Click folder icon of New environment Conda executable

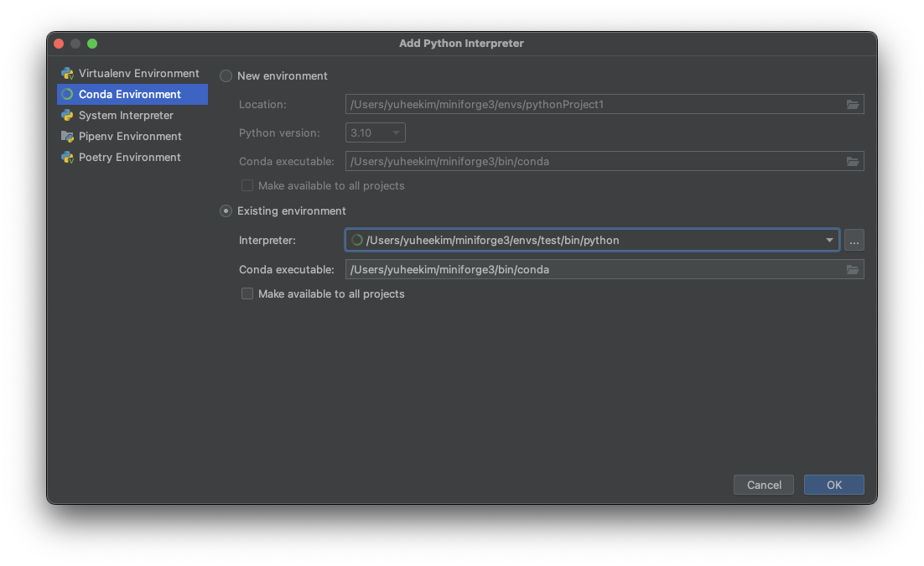(x=852, y=162)
